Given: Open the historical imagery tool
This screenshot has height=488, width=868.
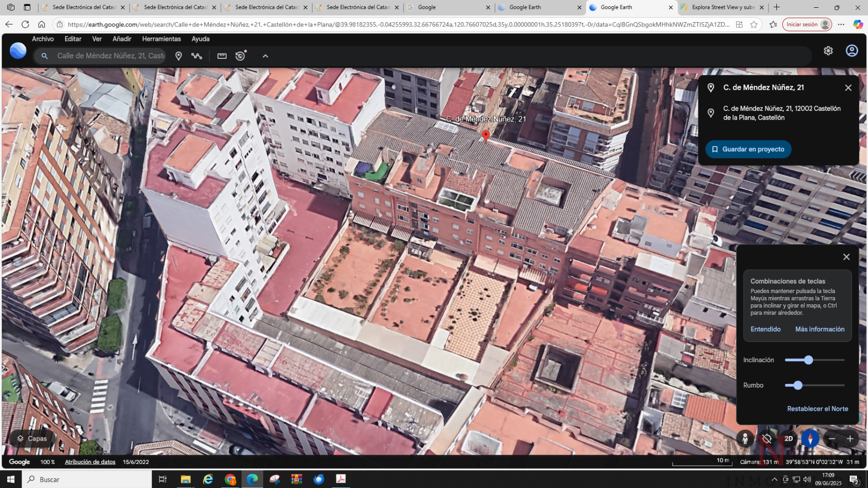Looking at the screenshot, I should (240, 56).
